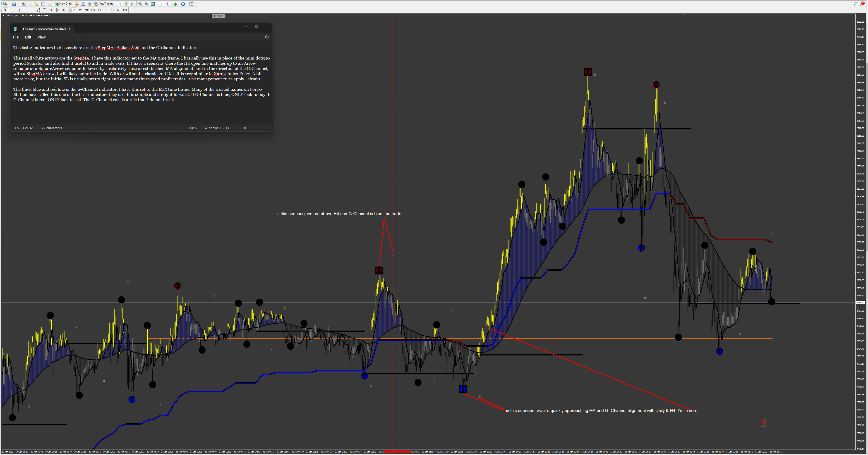
Task: Zoom out of the chart
Action: point(146,4)
